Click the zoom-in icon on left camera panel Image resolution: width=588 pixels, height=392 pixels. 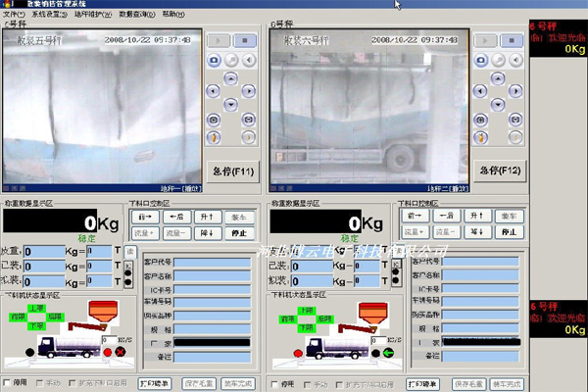click(214, 120)
